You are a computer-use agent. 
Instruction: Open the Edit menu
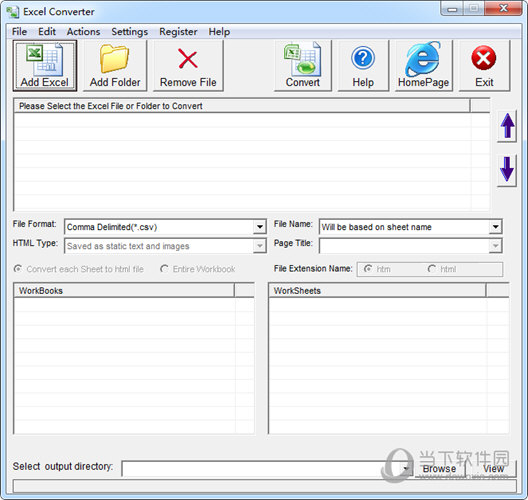(47, 32)
